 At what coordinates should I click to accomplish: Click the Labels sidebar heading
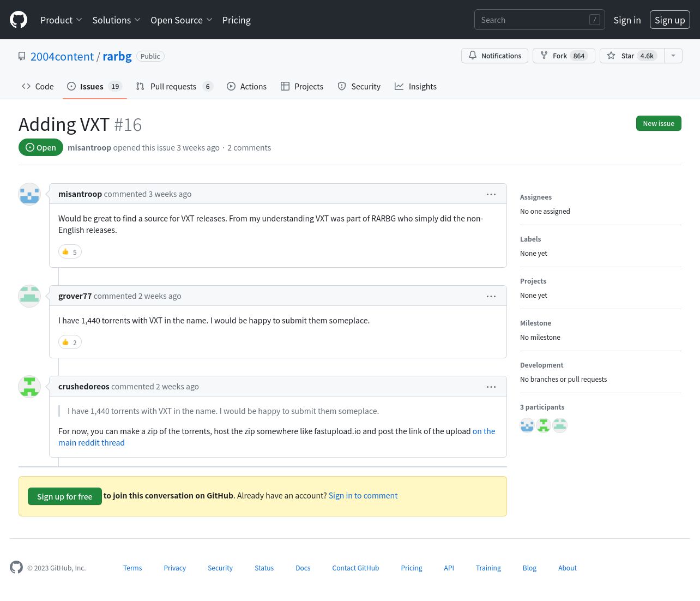click(x=530, y=239)
